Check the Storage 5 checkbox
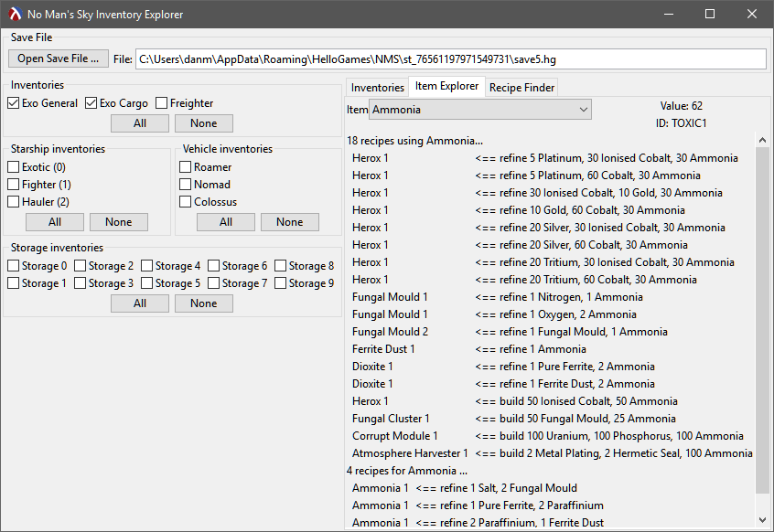This screenshot has height=532, width=774. click(146, 283)
